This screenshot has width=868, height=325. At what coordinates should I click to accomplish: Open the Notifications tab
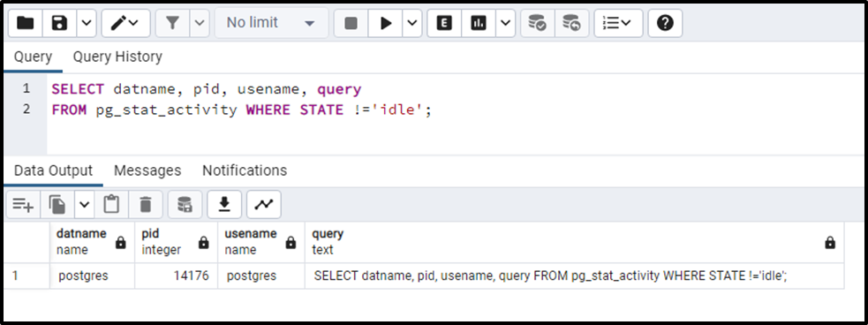245,170
